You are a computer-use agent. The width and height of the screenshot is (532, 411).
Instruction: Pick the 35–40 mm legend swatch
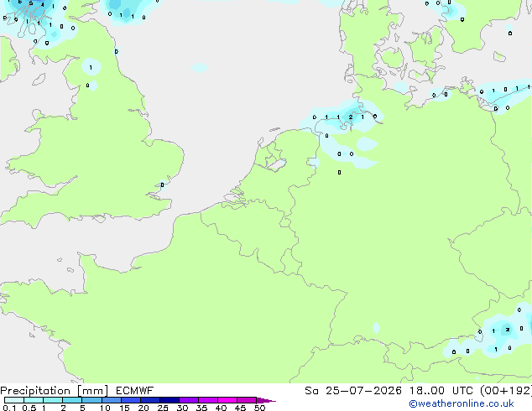click(208, 400)
